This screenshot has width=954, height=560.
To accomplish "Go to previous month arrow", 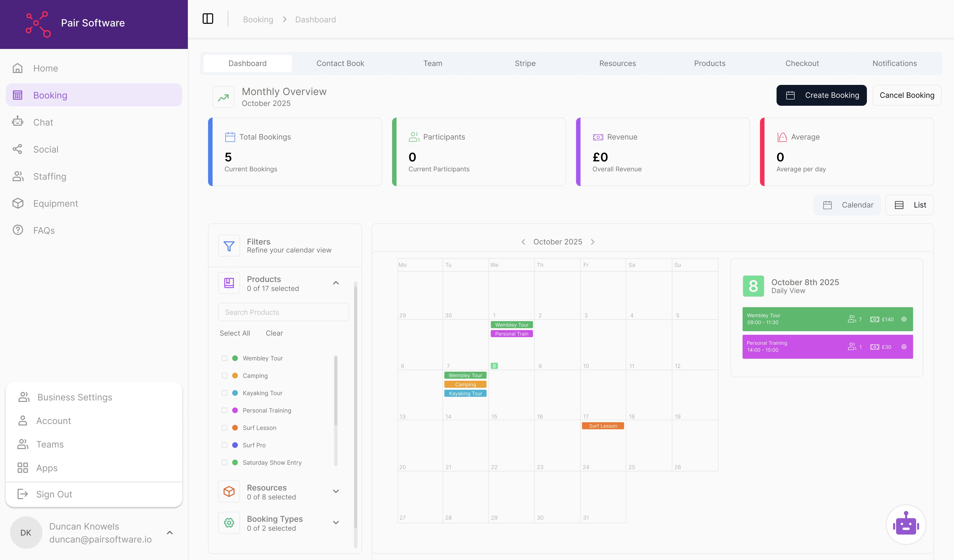I will tap(523, 242).
